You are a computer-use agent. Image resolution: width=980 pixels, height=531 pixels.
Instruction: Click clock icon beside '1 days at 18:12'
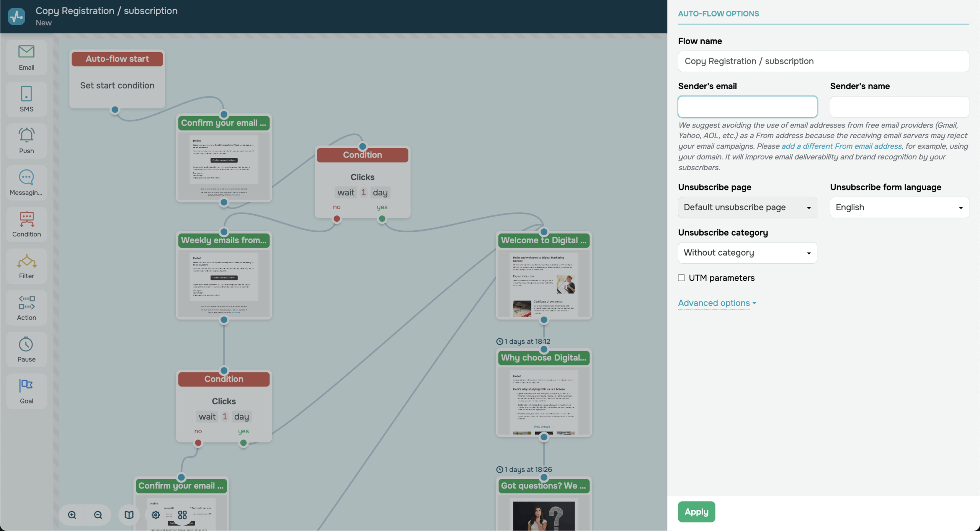click(x=500, y=341)
